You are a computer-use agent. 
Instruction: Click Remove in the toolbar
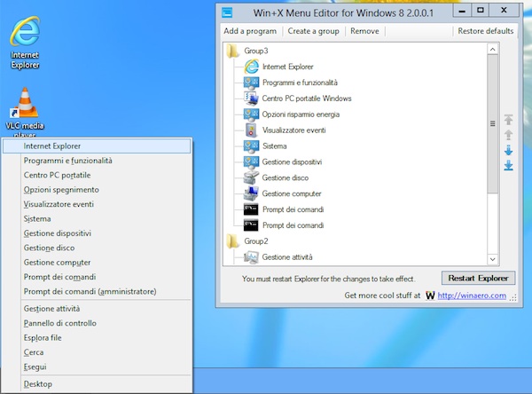(364, 31)
